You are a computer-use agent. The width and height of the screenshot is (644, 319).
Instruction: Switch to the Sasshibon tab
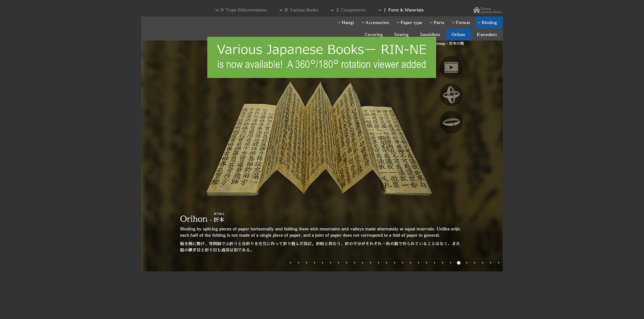[x=430, y=35]
